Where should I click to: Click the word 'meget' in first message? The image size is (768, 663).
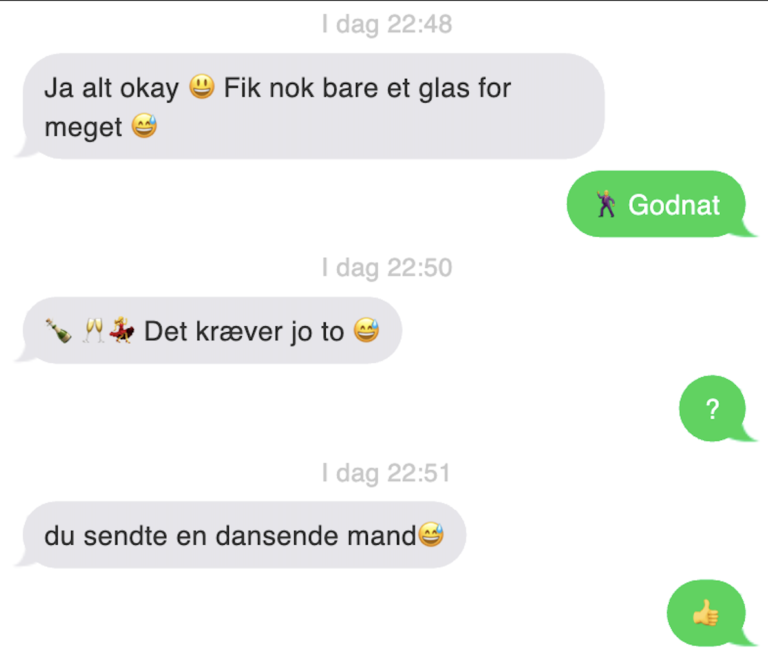click(x=83, y=128)
